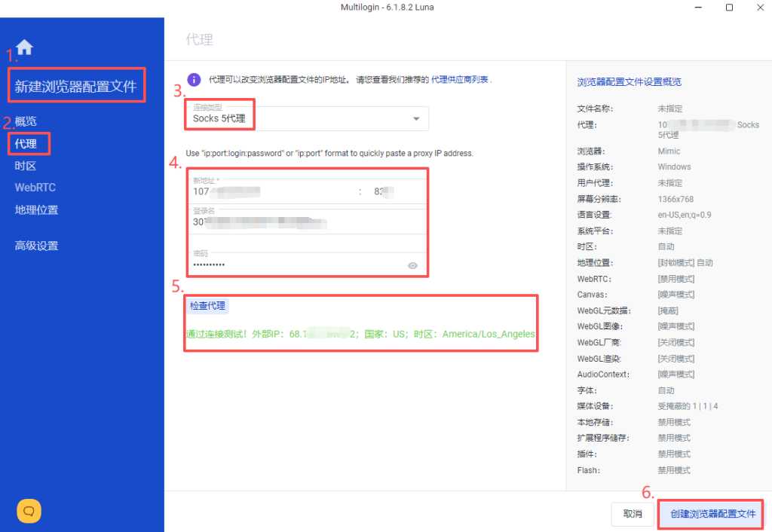Focus the 登录名 input field

click(302, 222)
